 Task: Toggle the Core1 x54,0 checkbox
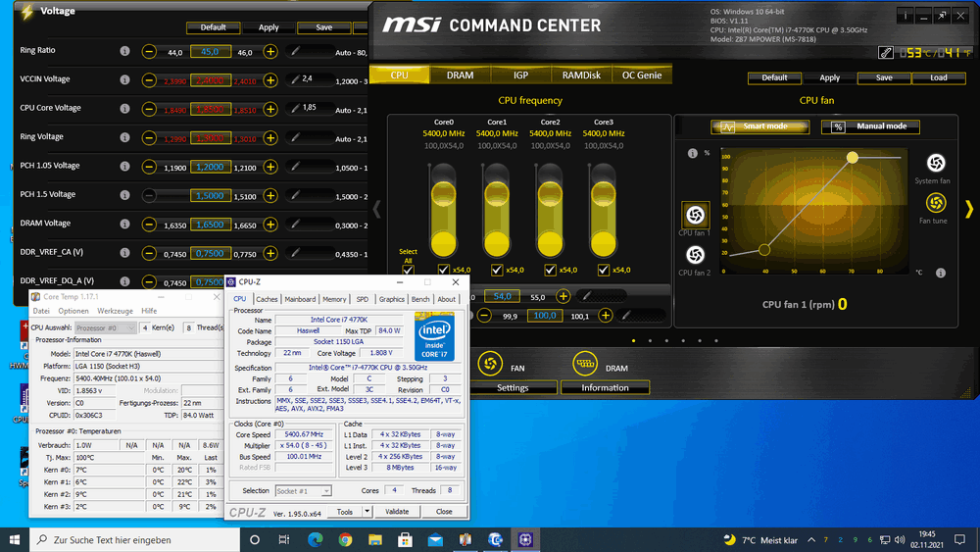[x=496, y=270]
